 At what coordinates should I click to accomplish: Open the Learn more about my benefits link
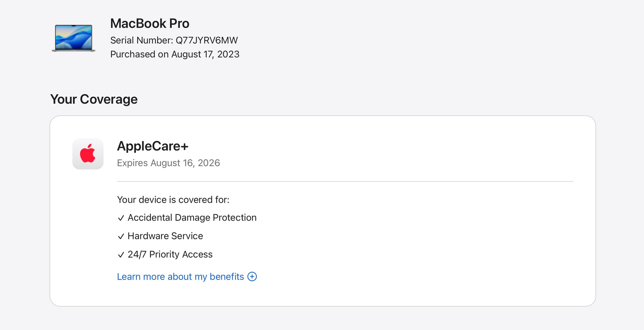point(180,277)
